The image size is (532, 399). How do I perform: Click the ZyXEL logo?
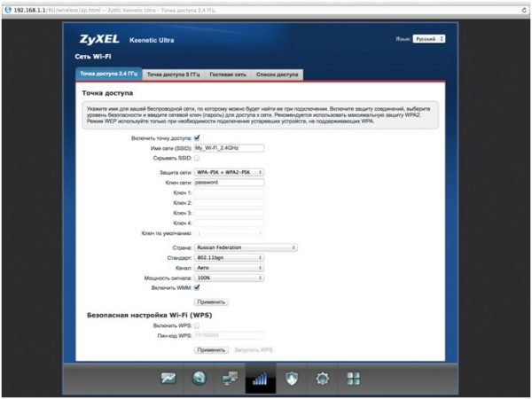(99, 39)
